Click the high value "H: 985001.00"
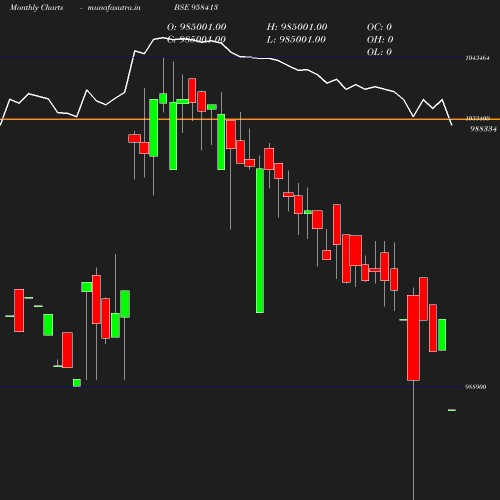This screenshot has height=500, width=500. [297, 27]
